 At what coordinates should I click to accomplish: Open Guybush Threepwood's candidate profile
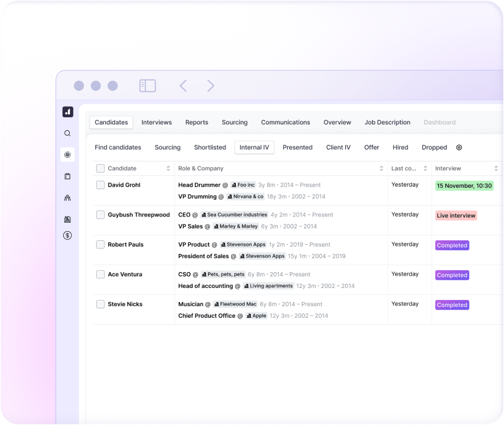pyautogui.click(x=139, y=215)
